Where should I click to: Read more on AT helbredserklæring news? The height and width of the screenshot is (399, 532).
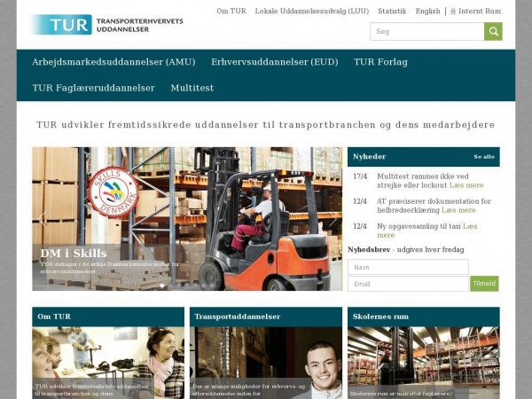tap(458, 210)
